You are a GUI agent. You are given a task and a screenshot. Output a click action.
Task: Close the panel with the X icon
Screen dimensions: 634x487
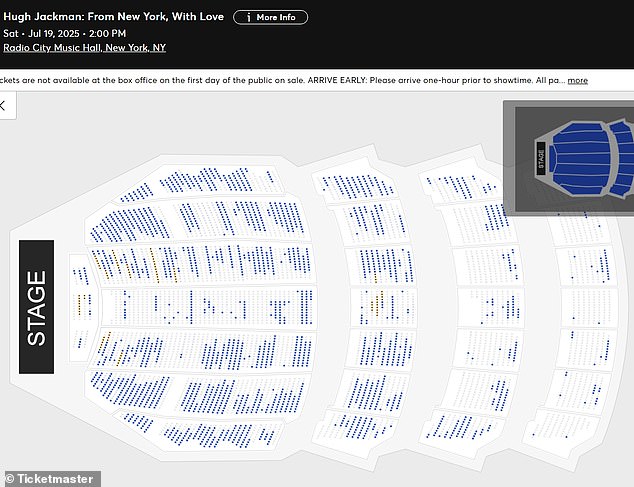tap(3, 106)
